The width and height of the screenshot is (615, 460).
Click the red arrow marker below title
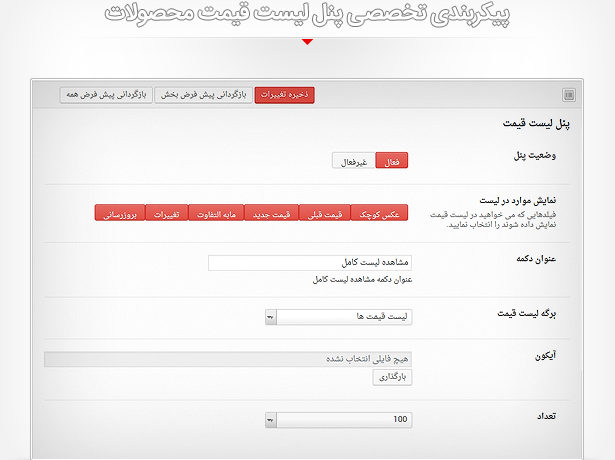point(307,42)
